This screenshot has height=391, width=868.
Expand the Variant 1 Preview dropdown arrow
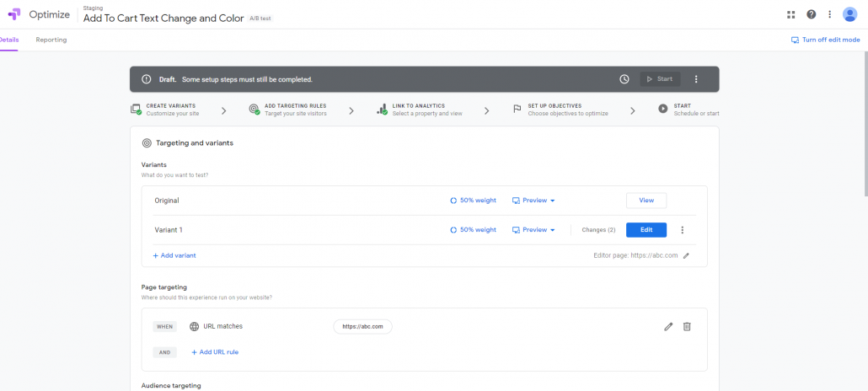click(553, 230)
